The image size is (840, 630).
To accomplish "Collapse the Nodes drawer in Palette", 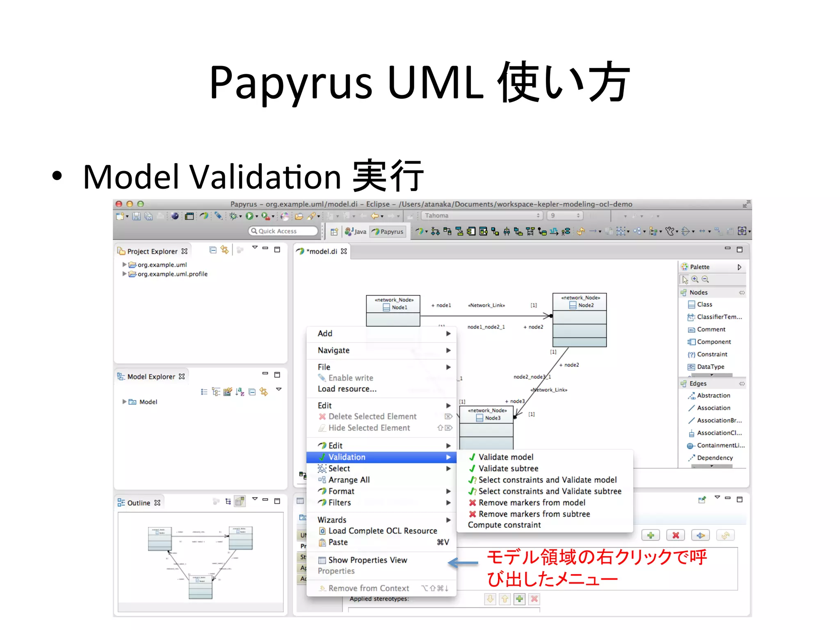I will point(742,292).
